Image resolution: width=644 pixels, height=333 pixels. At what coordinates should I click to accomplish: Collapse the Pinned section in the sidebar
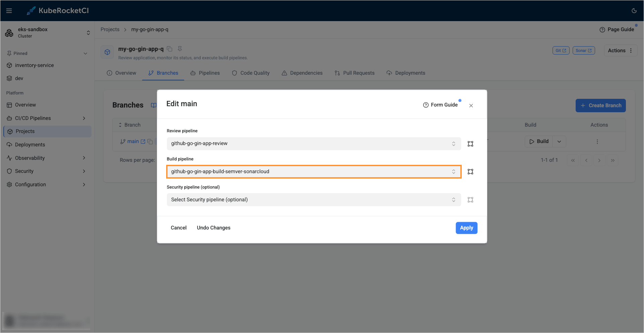(x=85, y=53)
